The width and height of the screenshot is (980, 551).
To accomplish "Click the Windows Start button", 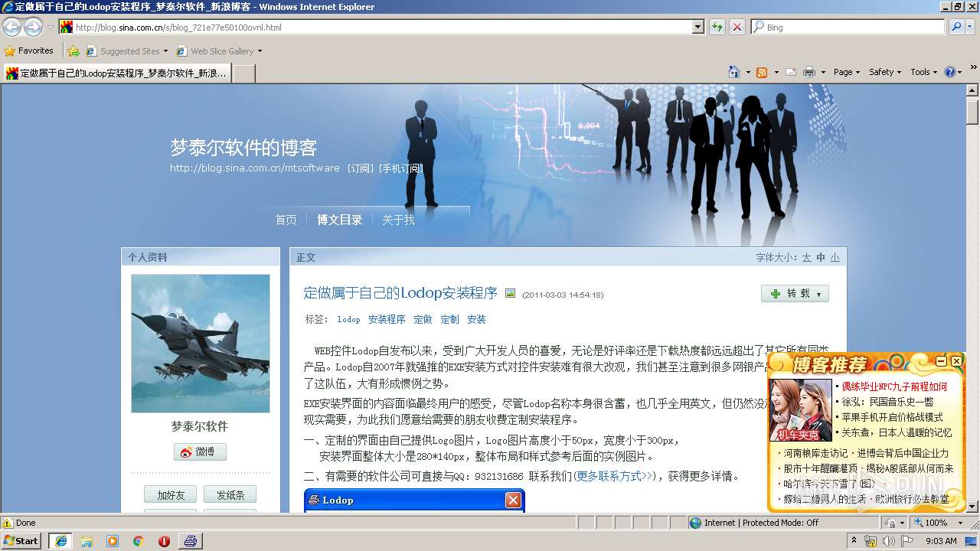I will pyautogui.click(x=21, y=540).
